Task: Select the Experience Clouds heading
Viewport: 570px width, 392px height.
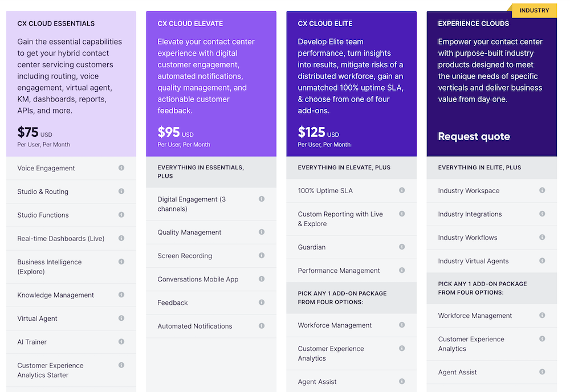Action: click(474, 23)
